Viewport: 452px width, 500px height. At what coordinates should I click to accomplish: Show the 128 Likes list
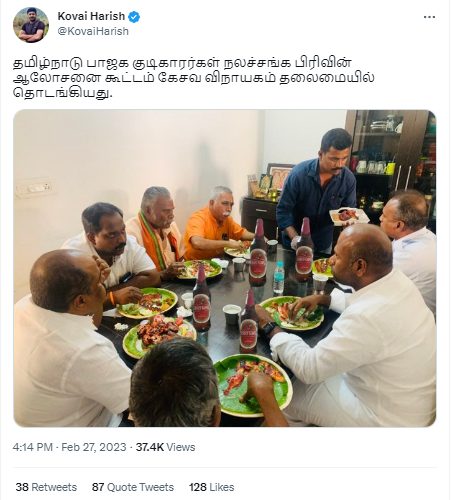[x=212, y=487]
